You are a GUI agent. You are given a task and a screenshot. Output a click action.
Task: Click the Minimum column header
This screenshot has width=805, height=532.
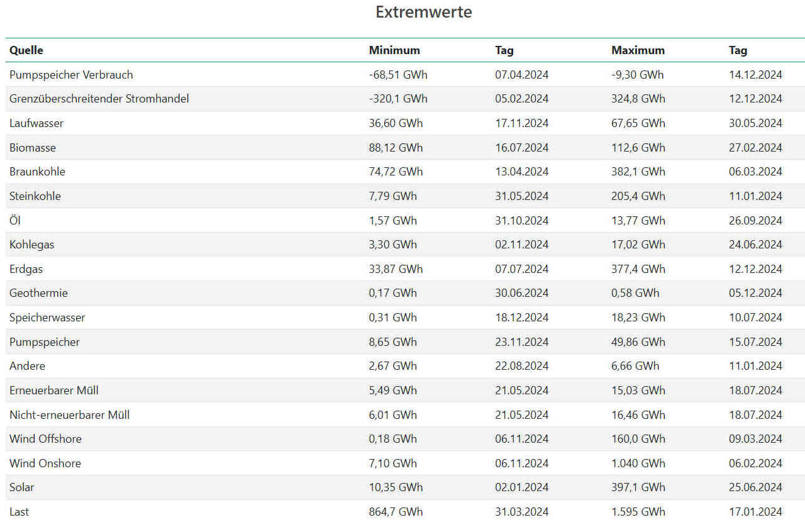(394, 50)
